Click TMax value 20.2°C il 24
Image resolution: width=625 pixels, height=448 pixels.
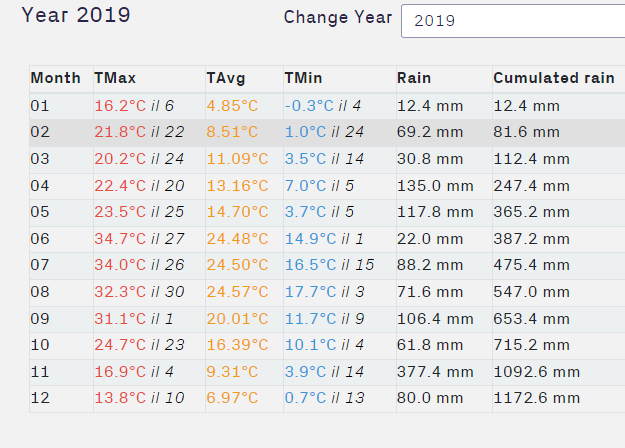pos(140,159)
